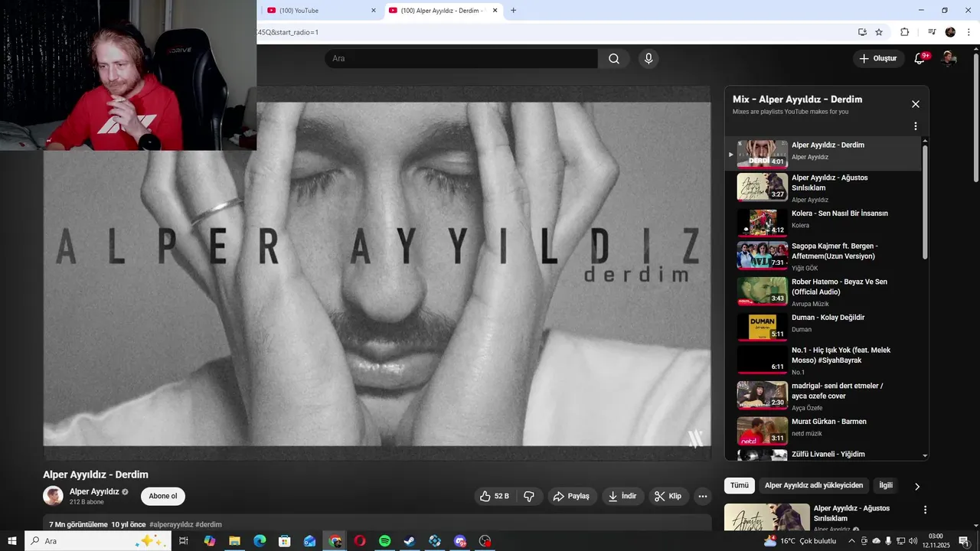
Task: Expand filter chips with right arrow
Action: tap(917, 486)
